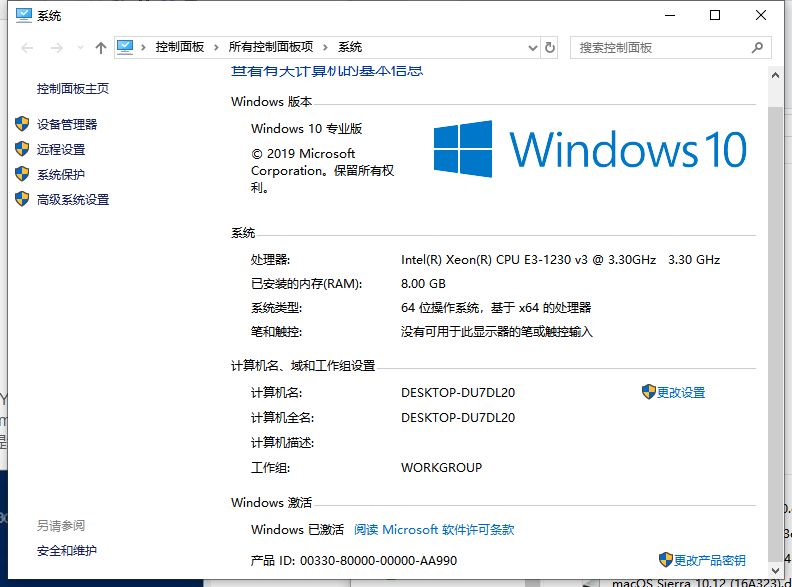
Task: Click the shield icon beside 设备管理器
Action: [22, 124]
